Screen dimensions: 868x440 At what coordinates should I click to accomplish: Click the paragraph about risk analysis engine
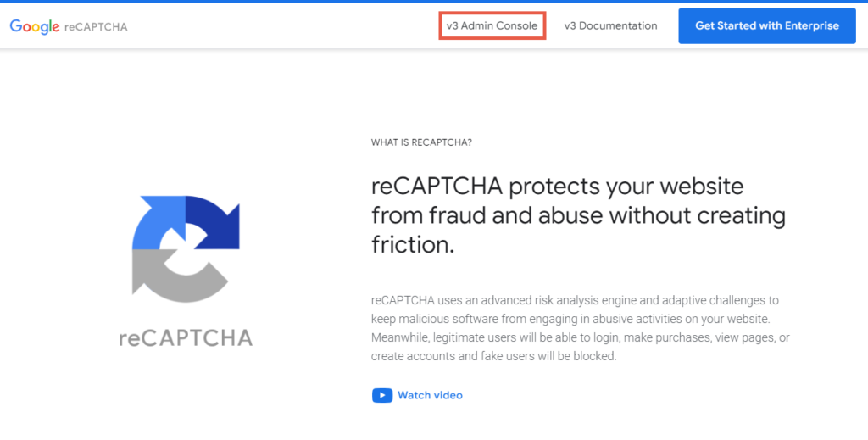[x=580, y=328]
